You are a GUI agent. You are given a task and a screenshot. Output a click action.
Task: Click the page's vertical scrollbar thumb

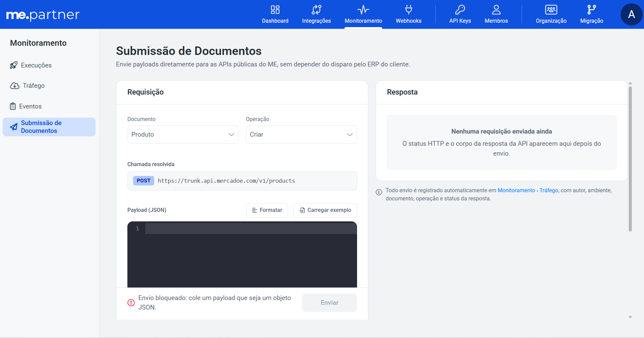tap(630, 159)
